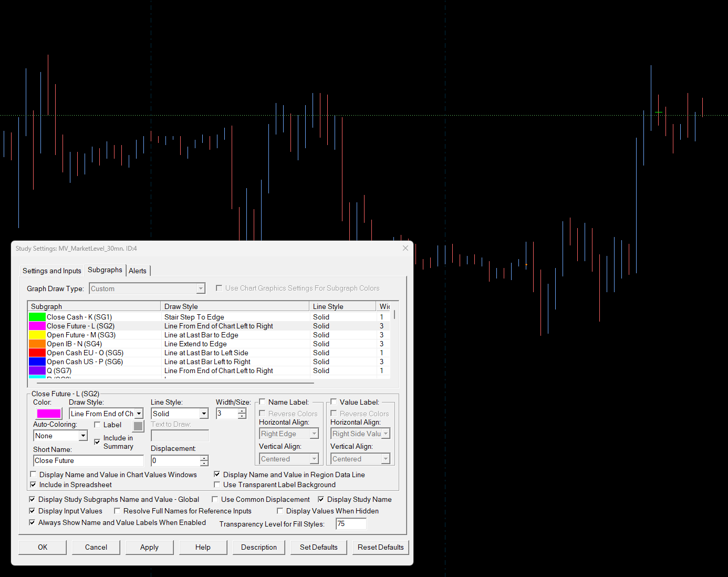Select Q (SG7) subgraph row
The image size is (728, 577).
coord(210,370)
